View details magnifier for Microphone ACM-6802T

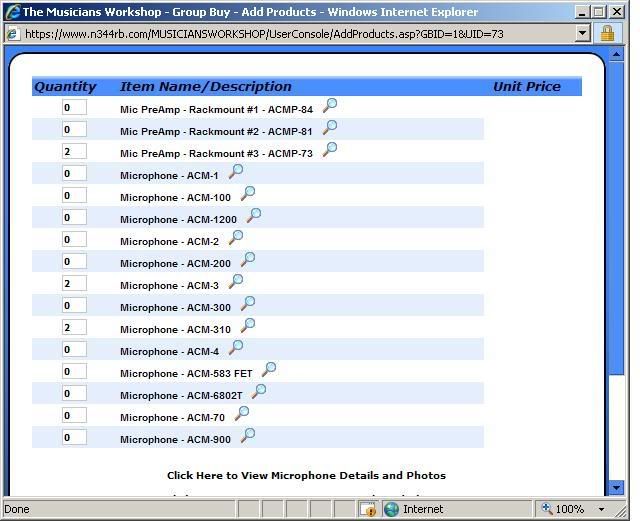click(259, 392)
